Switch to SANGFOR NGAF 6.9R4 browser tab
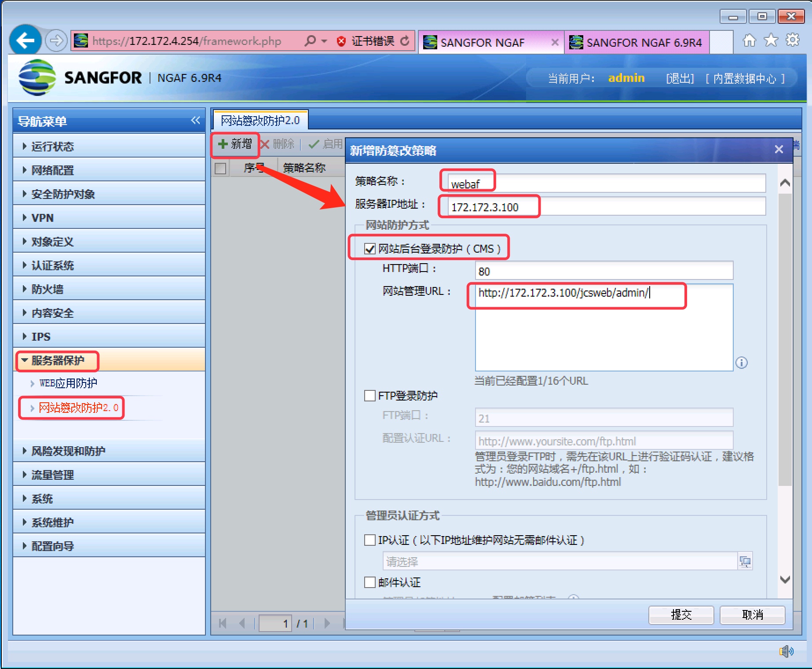 (637, 42)
